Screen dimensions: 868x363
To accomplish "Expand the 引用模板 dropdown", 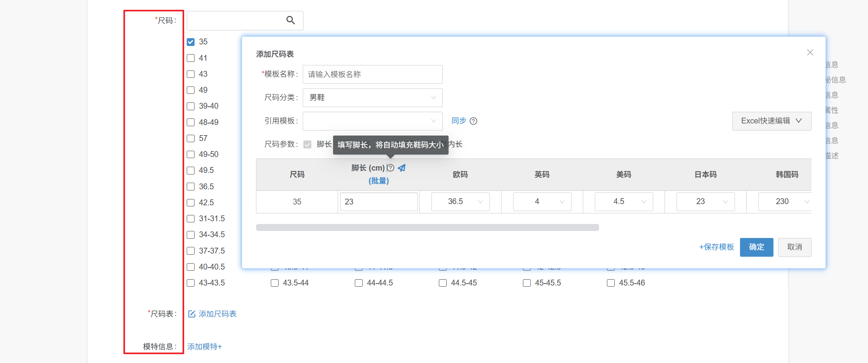I will 372,121.
